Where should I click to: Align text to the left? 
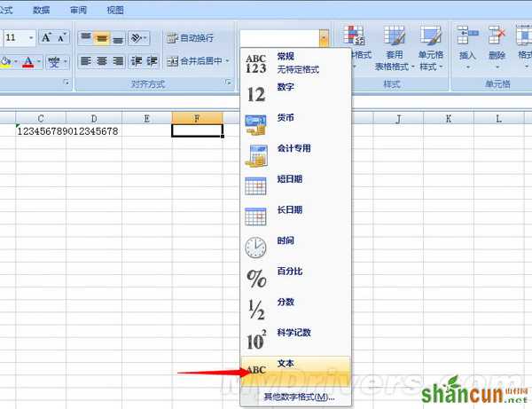point(85,61)
